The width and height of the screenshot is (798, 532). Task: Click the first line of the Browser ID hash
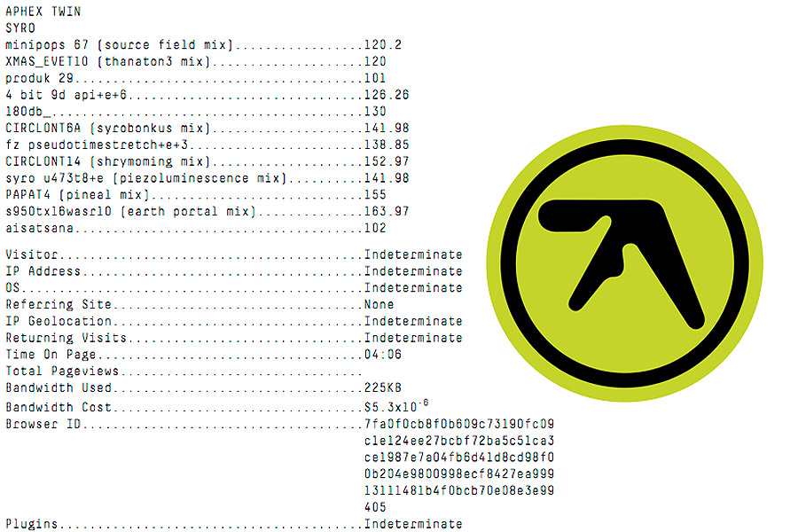pyautogui.click(x=458, y=424)
